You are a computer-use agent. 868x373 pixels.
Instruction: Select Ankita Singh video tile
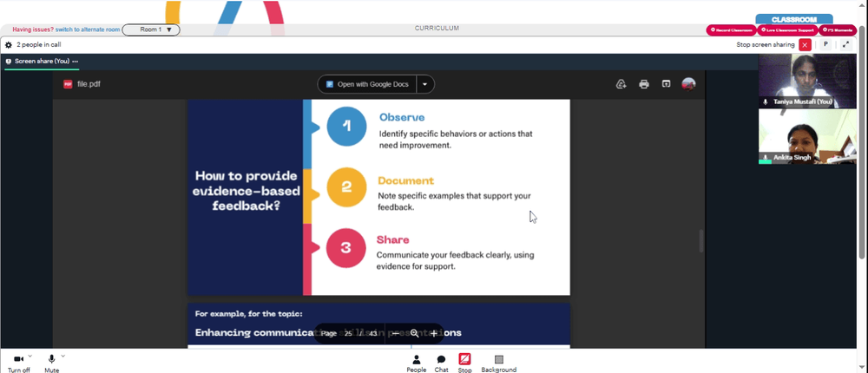807,137
